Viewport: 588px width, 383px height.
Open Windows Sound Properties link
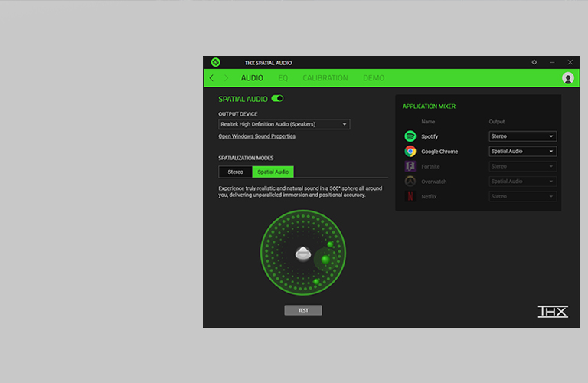[x=256, y=136]
